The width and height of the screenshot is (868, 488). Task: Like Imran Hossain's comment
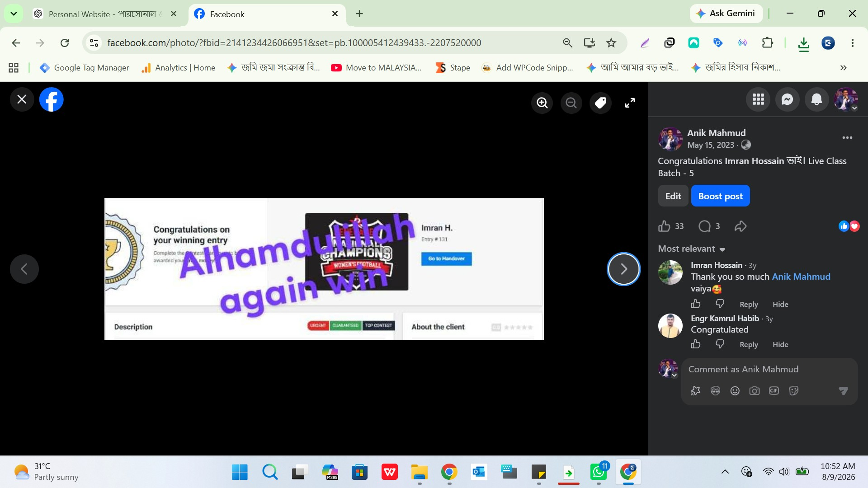click(696, 304)
